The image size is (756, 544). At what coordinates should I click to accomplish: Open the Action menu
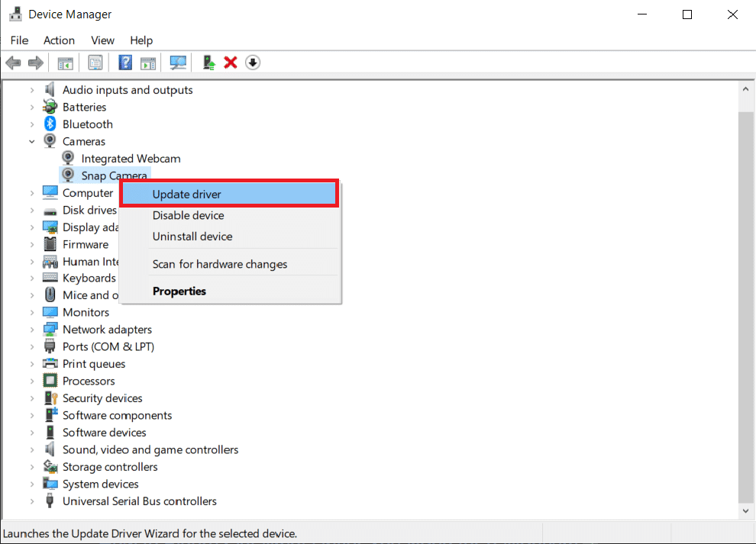point(59,40)
